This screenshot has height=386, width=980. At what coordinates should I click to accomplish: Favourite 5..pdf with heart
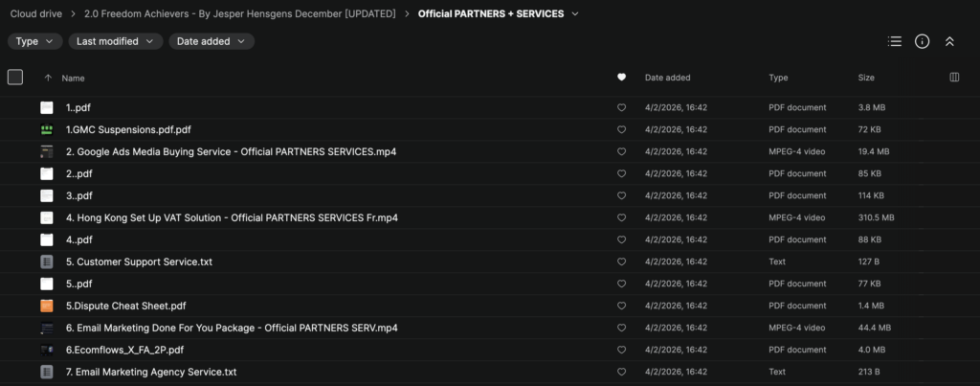(x=621, y=284)
